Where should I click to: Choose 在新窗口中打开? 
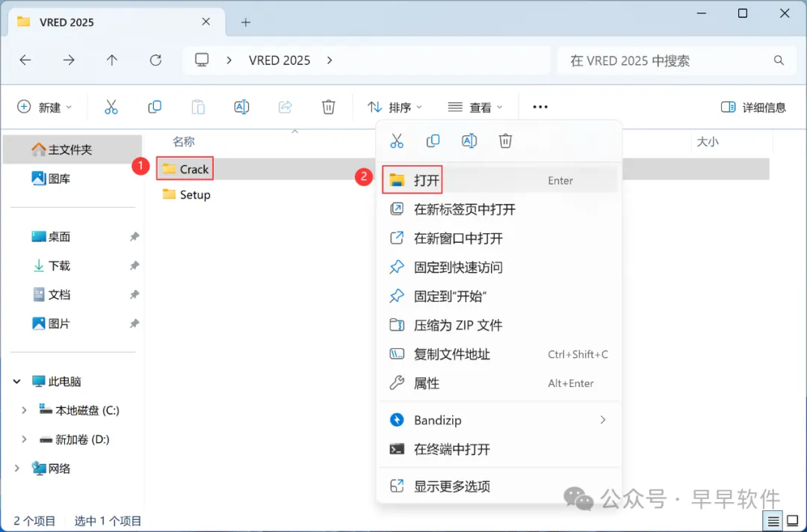pyautogui.click(x=499, y=238)
